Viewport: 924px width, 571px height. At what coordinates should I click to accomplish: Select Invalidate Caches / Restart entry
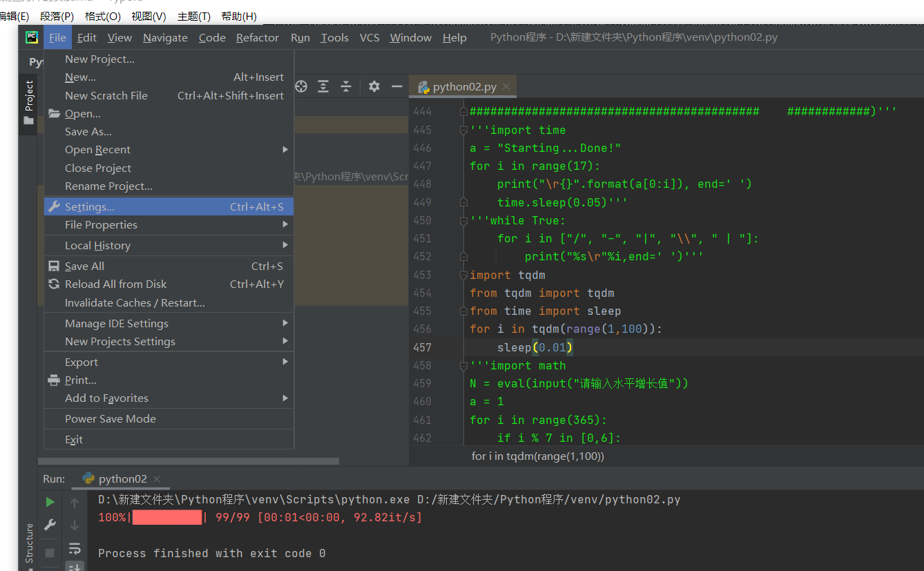click(169, 302)
